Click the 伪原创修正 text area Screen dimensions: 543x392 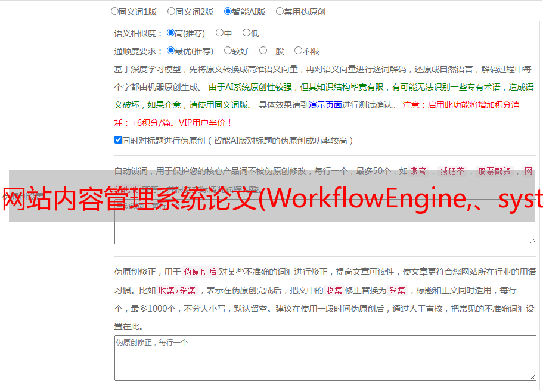tap(325, 358)
